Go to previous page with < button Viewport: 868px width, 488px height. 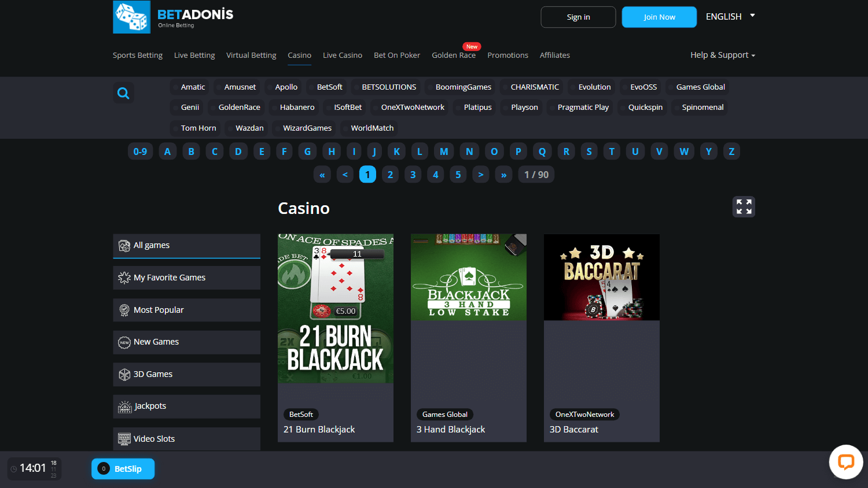tap(345, 175)
